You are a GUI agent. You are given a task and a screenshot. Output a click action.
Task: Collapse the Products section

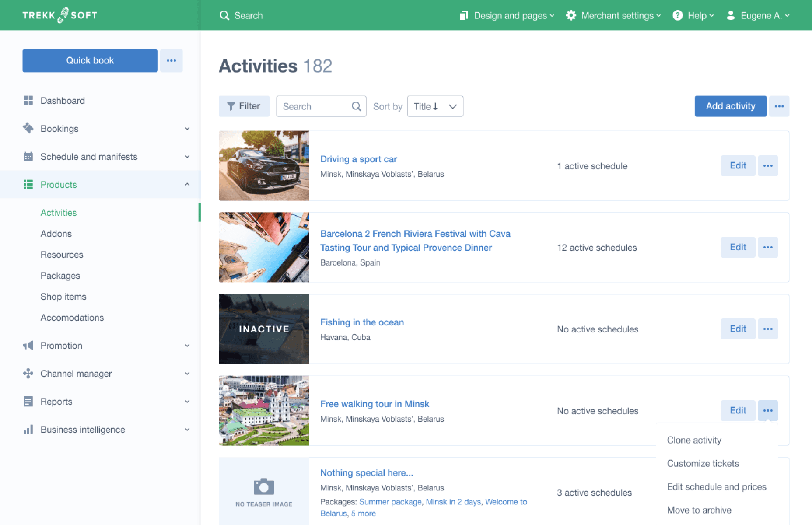pyautogui.click(x=187, y=184)
